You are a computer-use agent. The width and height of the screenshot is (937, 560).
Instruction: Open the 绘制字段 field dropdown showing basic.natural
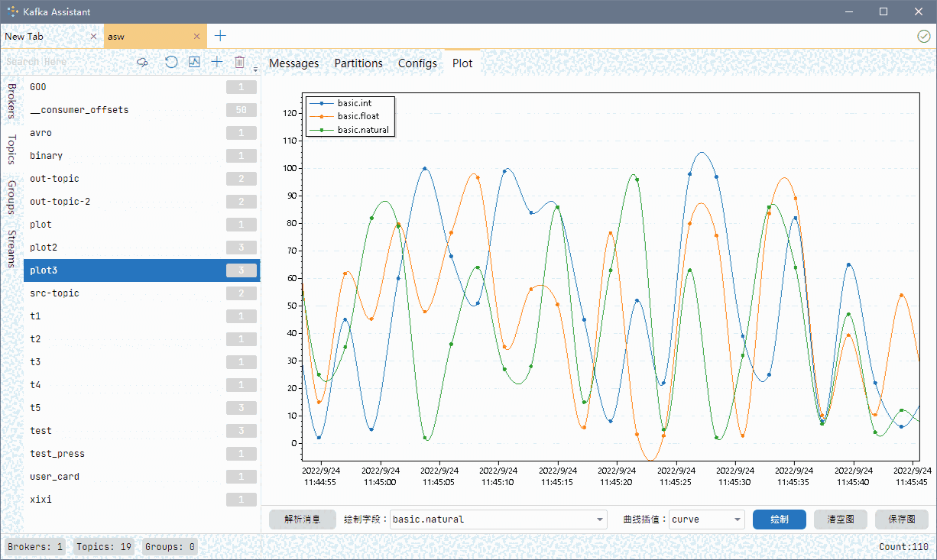(x=498, y=519)
